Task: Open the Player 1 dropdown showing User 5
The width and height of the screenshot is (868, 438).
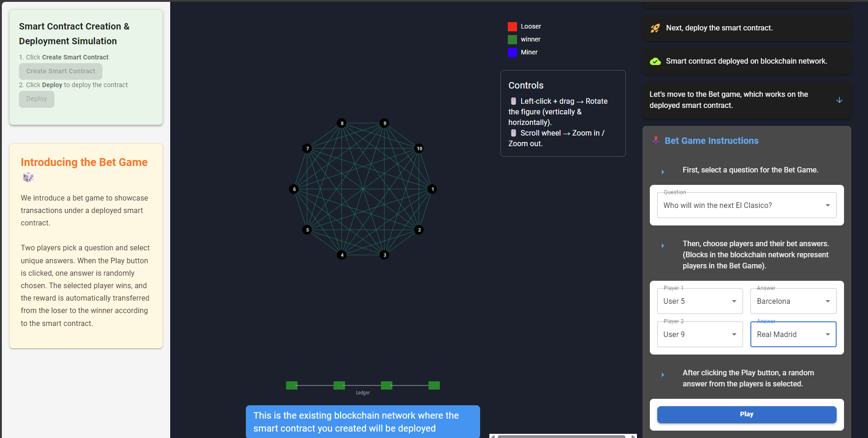Action: [699, 301]
